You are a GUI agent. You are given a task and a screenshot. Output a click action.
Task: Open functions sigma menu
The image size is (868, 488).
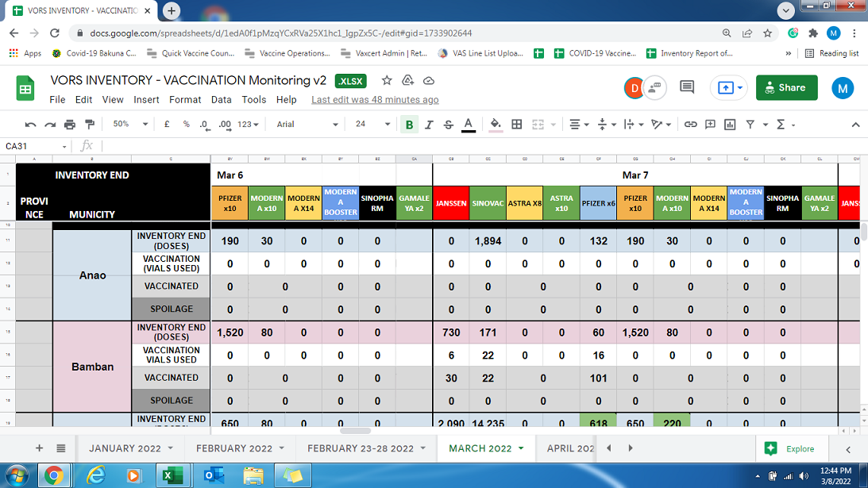coord(781,125)
